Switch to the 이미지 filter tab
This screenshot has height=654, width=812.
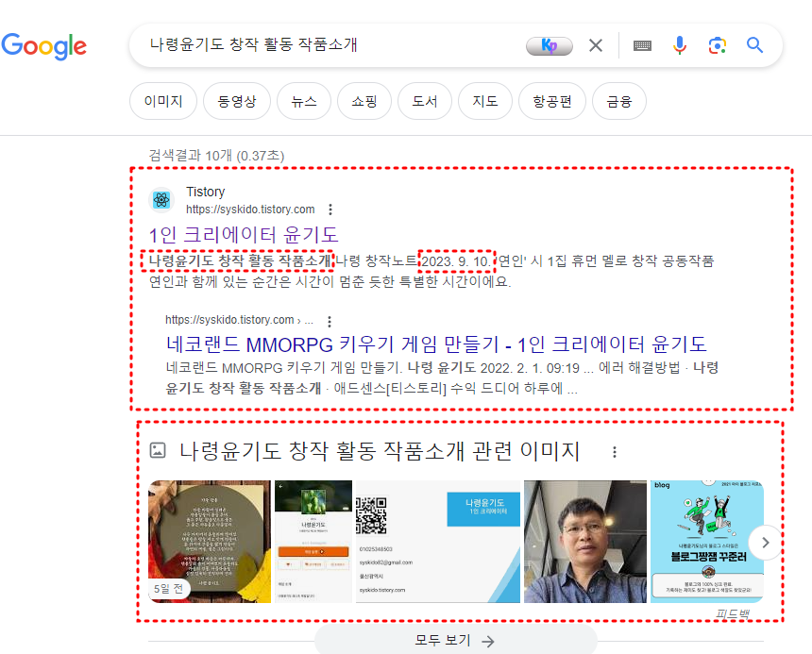163,101
